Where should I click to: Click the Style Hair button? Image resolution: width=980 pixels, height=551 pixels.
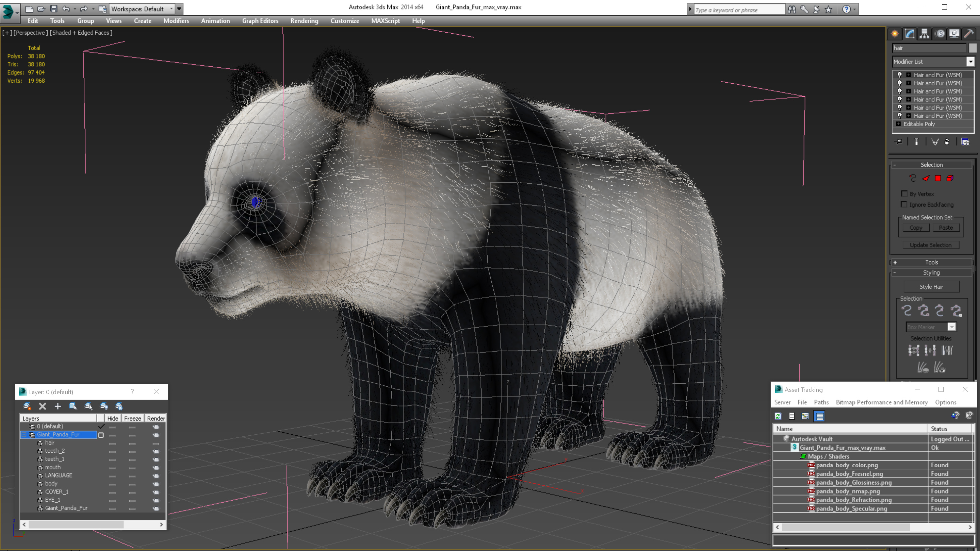click(931, 287)
